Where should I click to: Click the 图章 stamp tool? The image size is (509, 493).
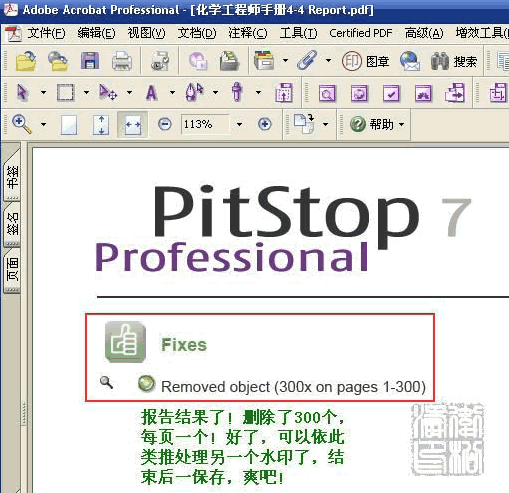(366, 61)
